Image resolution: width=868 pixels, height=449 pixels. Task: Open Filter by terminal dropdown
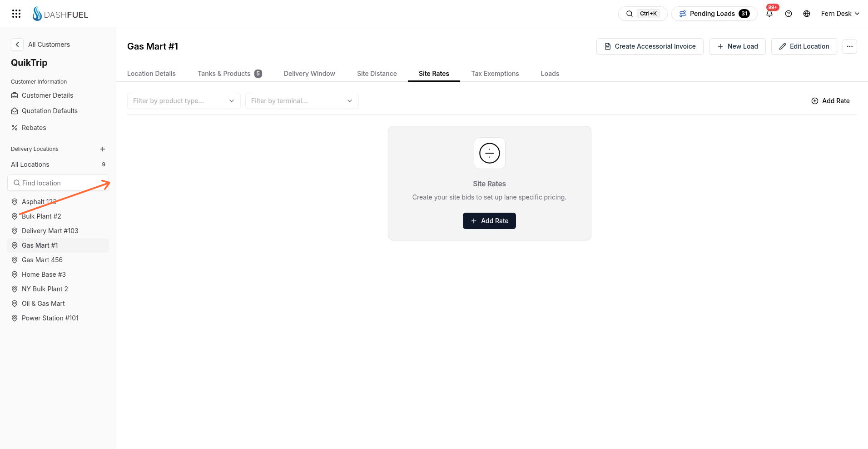302,101
